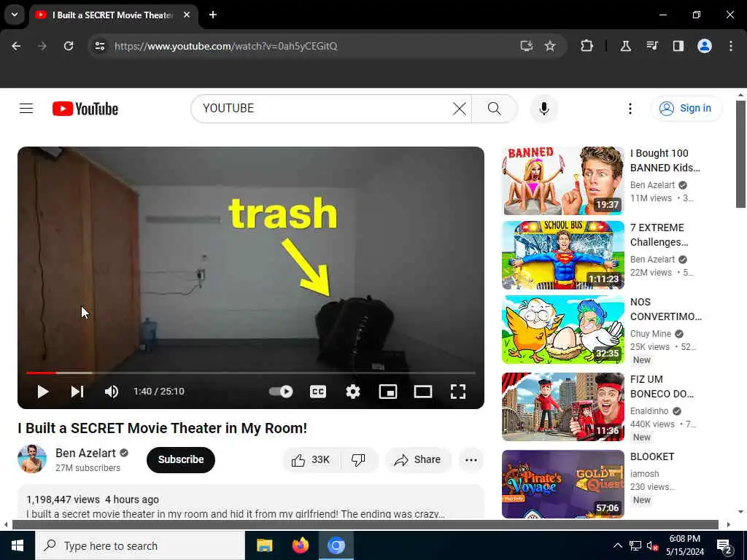Image resolution: width=747 pixels, height=560 pixels.
Task: Dislike the video
Action: pyautogui.click(x=358, y=459)
